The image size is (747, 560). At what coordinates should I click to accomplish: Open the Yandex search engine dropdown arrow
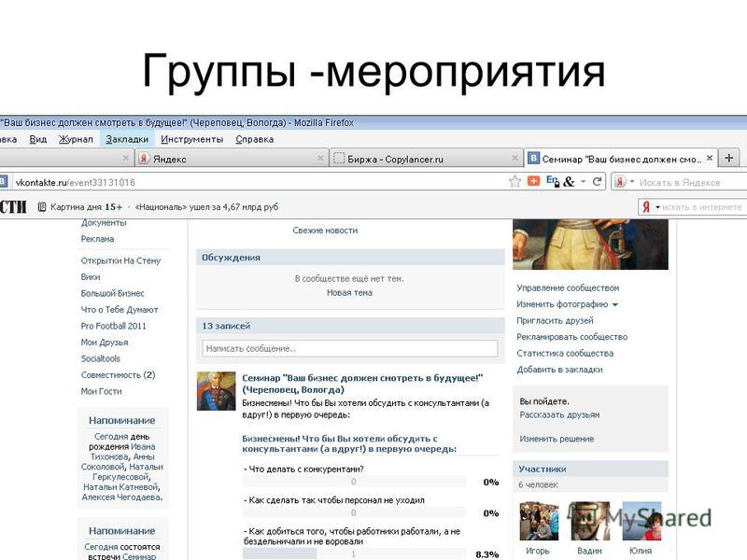pos(632,182)
